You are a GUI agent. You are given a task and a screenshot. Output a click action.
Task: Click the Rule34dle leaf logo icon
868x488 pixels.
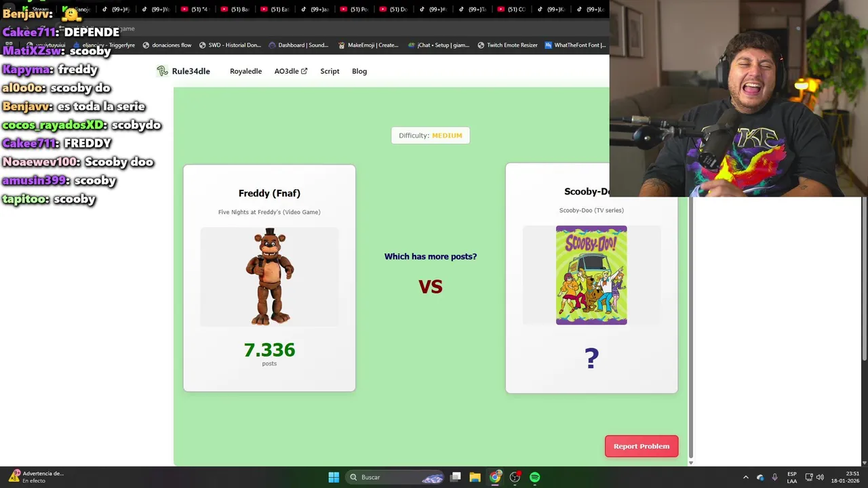pyautogui.click(x=162, y=71)
